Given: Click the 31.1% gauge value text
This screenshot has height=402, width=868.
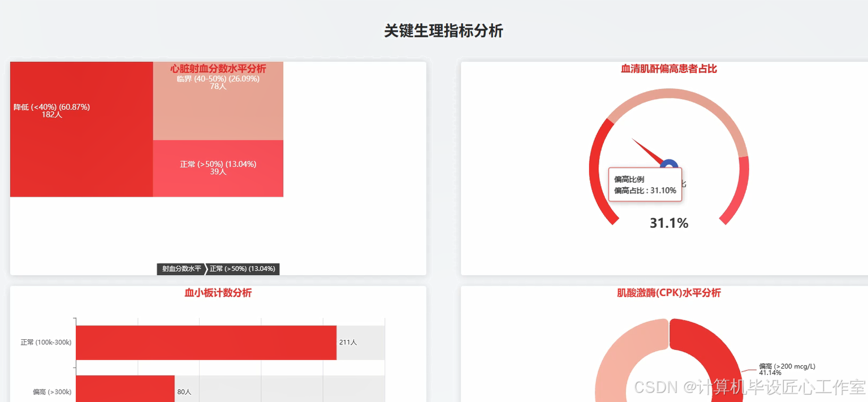Looking at the screenshot, I should click(x=669, y=223).
